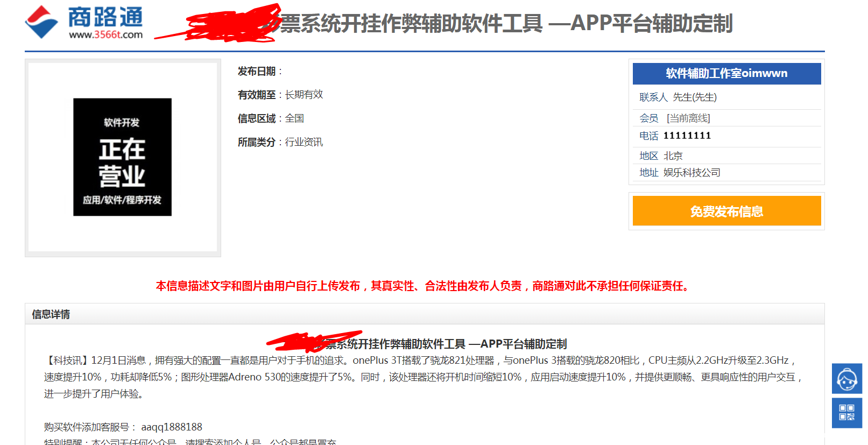Click the 商路通 diamond logo icon

pos(41,22)
